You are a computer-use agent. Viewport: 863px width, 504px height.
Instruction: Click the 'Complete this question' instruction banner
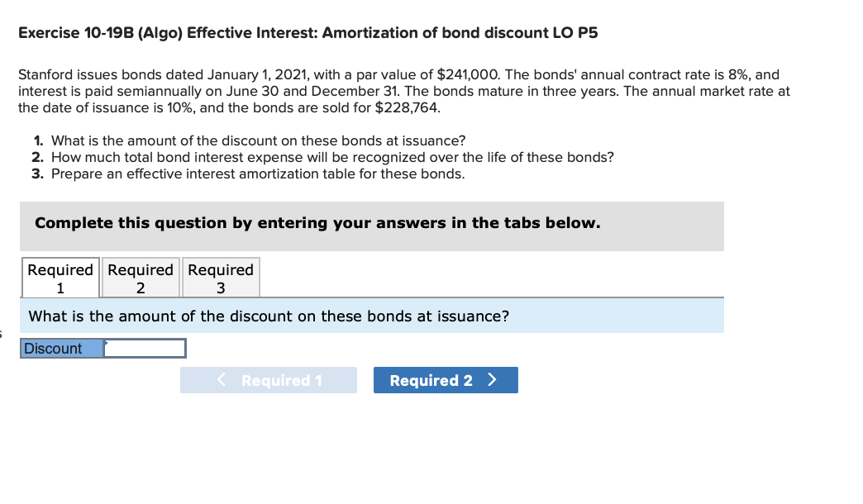click(x=317, y=223)
